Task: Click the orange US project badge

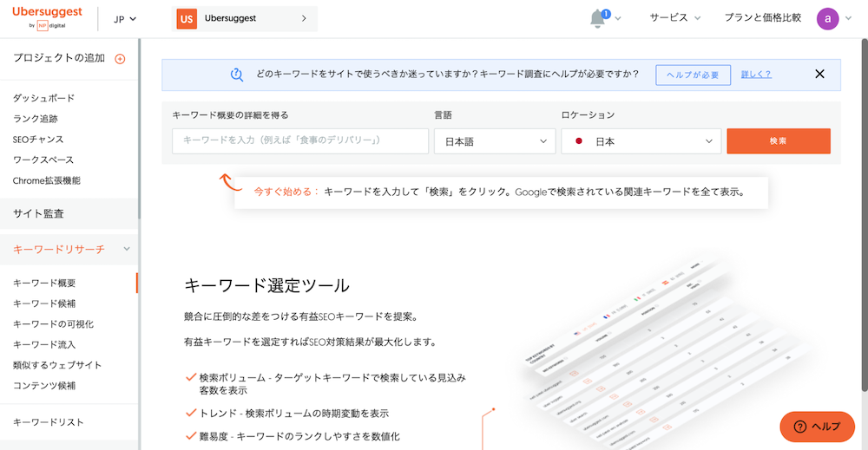Action: [187, 19]
